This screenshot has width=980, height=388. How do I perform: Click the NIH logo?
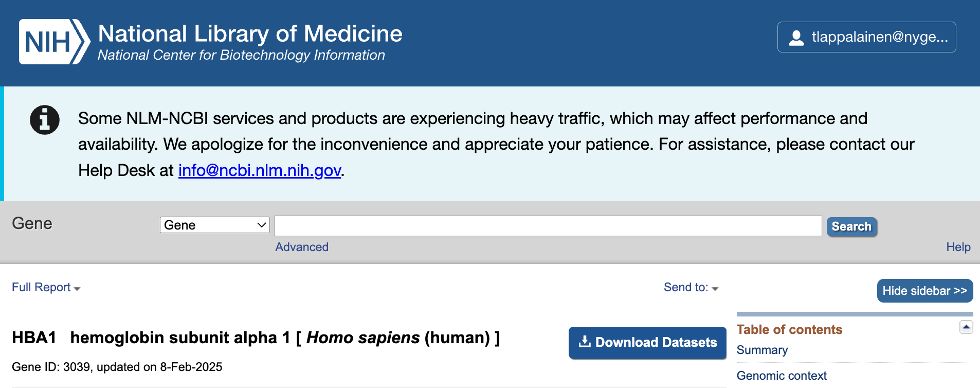point(53,42)
